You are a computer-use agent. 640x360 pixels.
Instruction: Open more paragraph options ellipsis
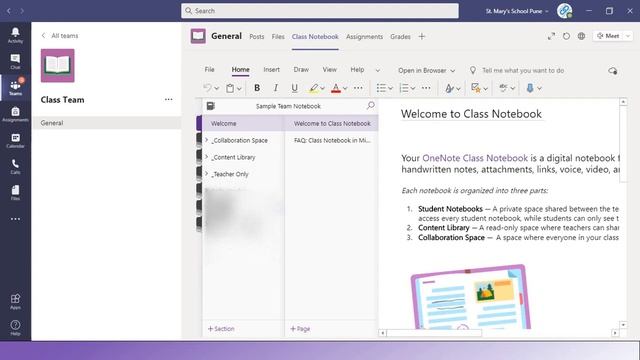[426, 88]
